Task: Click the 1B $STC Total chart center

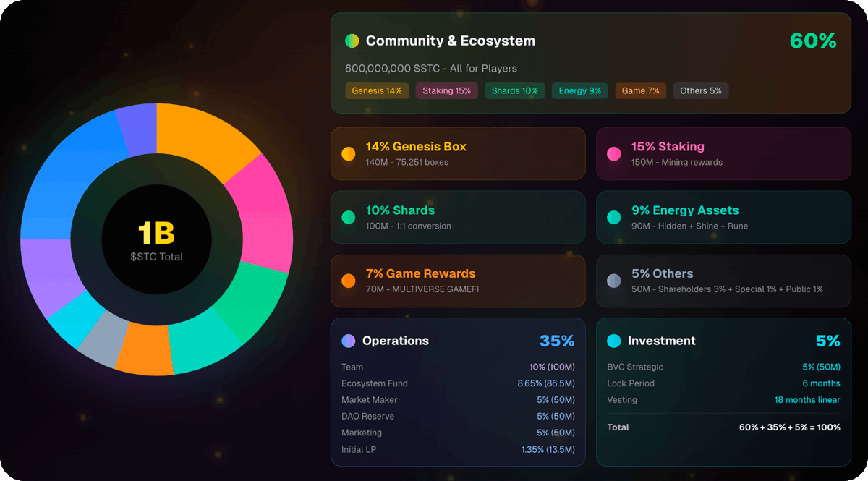Action: [x=156, y=241]
